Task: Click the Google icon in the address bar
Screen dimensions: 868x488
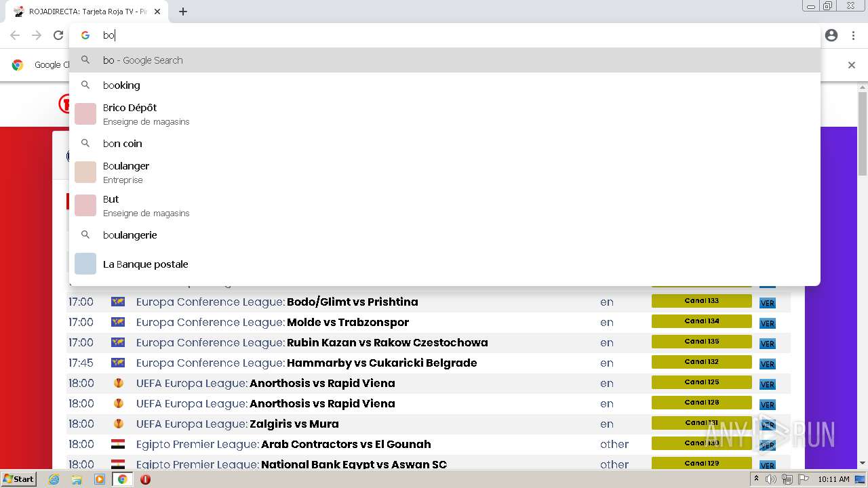Action: pos(85,35)
